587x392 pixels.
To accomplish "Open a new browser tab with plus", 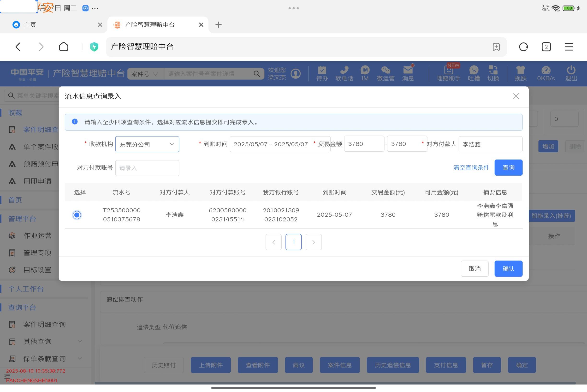I will (218, 24).
